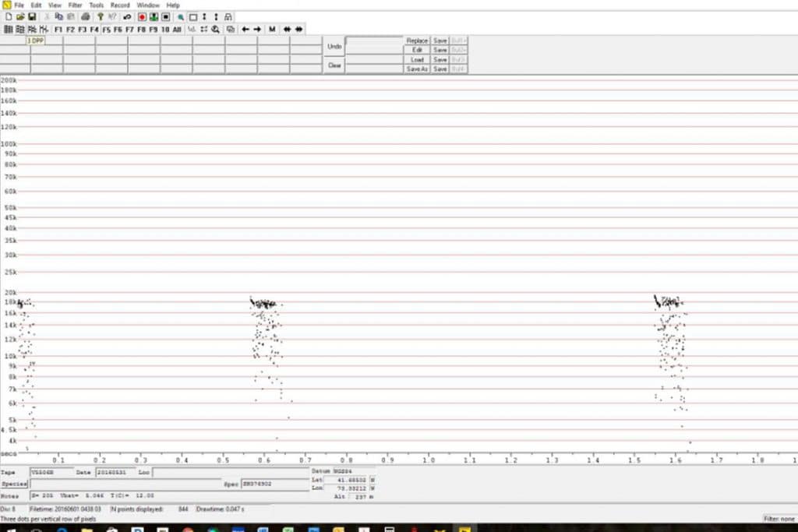Click the copy icon in the toolbar
The height and width of the screenshot is (532, 798).
click(59, 17)
